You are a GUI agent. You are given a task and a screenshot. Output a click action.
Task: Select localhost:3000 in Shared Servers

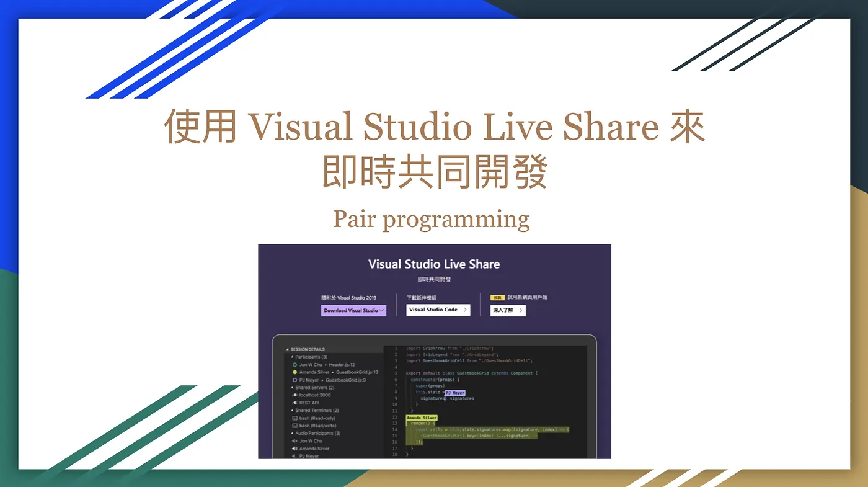click(x=315, y=395)
